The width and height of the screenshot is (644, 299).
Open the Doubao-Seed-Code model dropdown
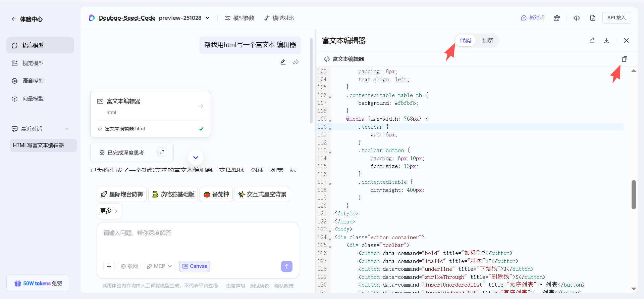(x=207, y=18)
